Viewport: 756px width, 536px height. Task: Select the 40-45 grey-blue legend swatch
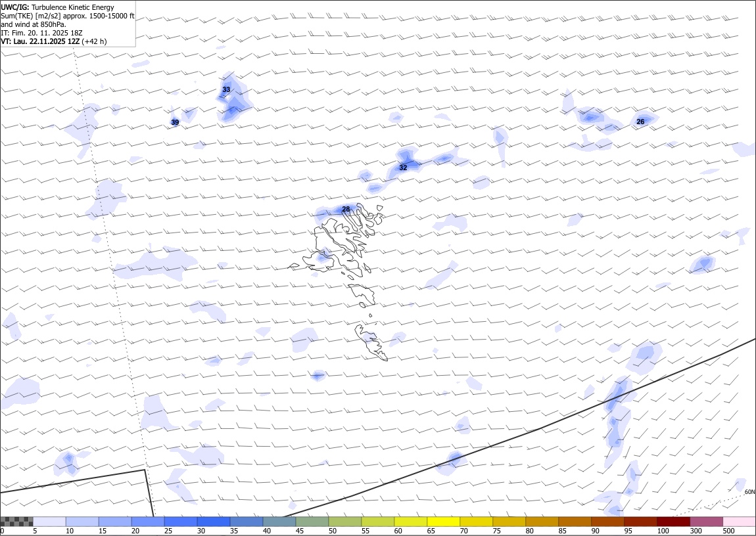(x=279, y=522)
